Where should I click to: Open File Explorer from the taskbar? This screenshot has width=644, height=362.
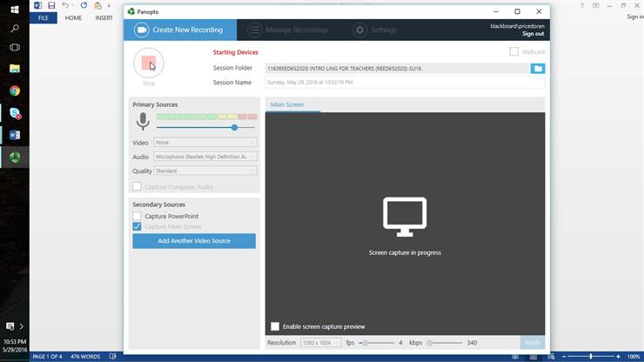point(15,69)
